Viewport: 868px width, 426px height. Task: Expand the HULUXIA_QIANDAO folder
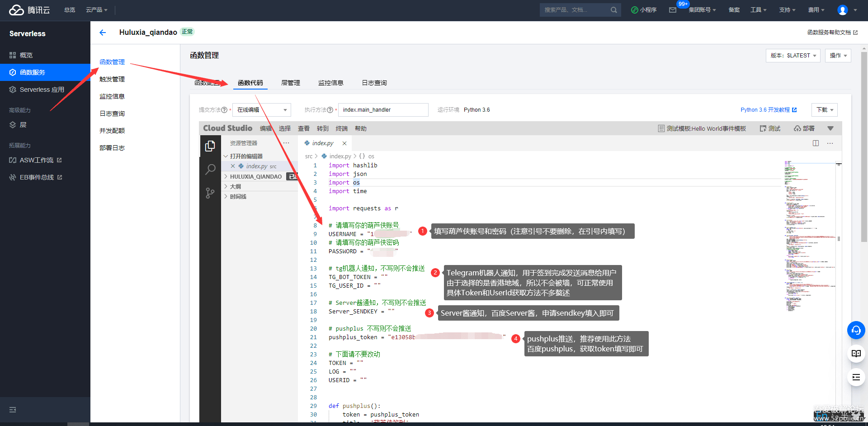pos(260,177)
